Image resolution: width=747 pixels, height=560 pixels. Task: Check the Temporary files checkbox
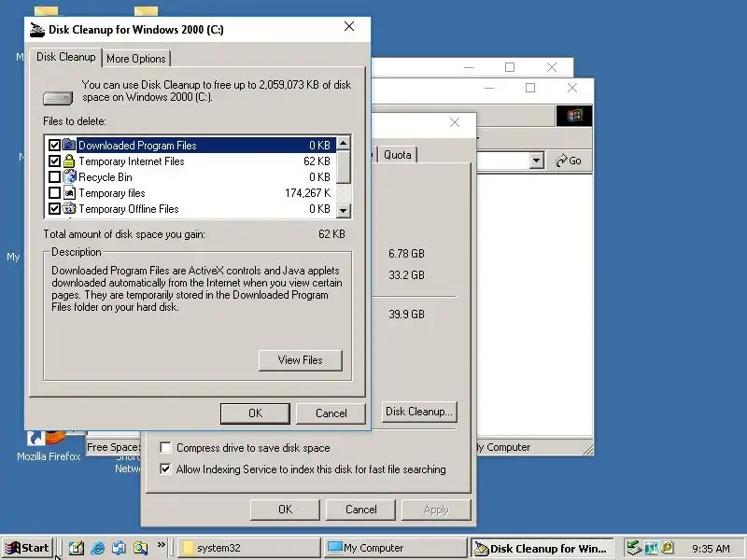pyautogui.click(x=54, y=193)
